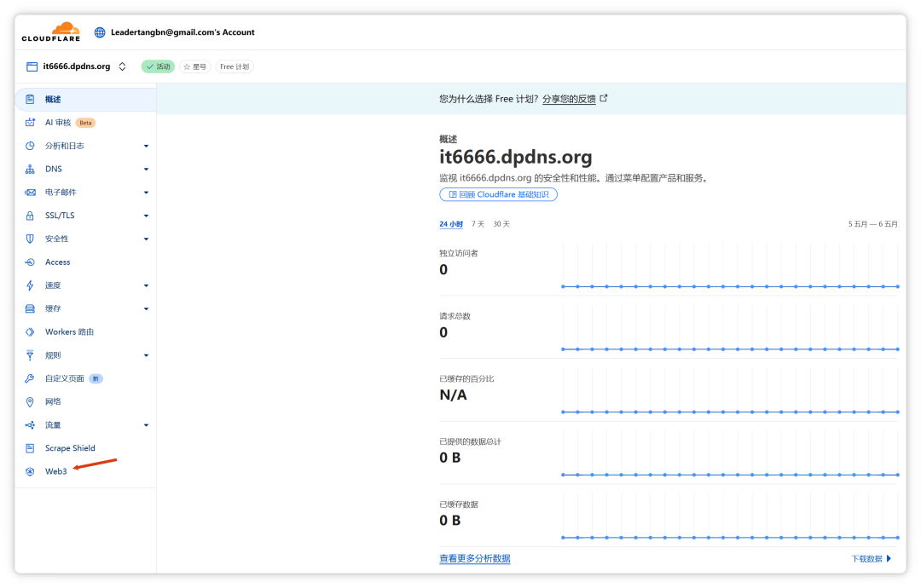Click the 电子邮件 envelope icon
921x588 pixels.
(x=30, y=193)
